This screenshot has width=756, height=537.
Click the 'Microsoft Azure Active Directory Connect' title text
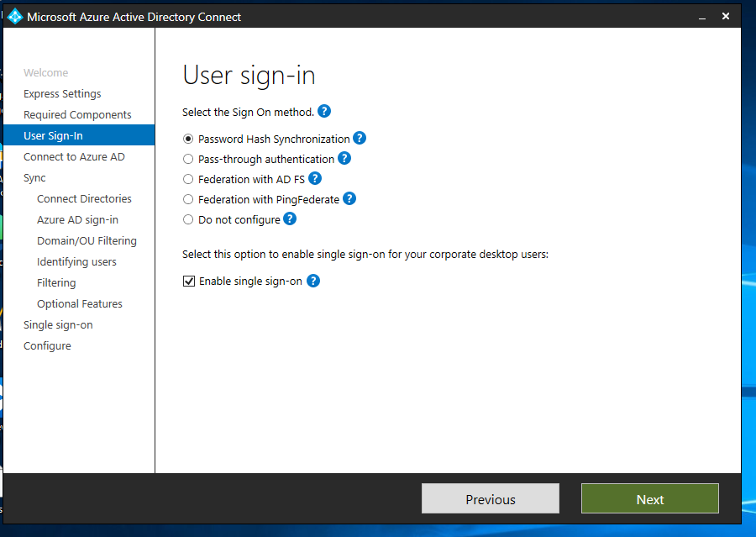pyautogui.click(x=134, y=17)
